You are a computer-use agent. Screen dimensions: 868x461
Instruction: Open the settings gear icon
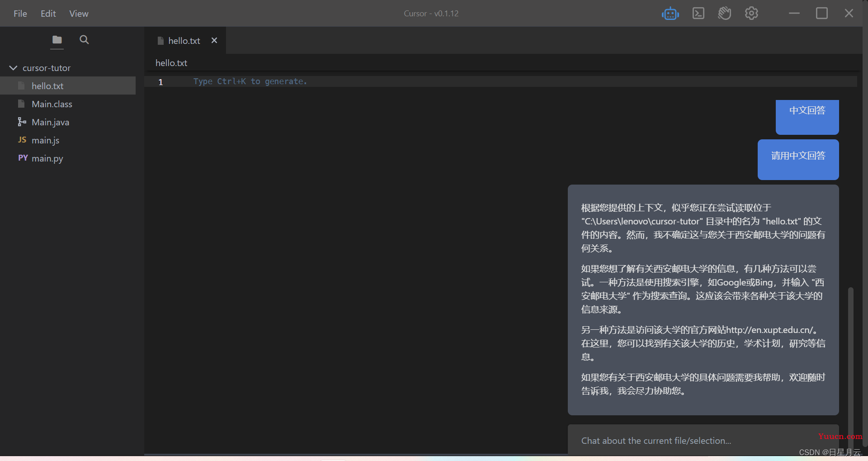tap(751, 14)
